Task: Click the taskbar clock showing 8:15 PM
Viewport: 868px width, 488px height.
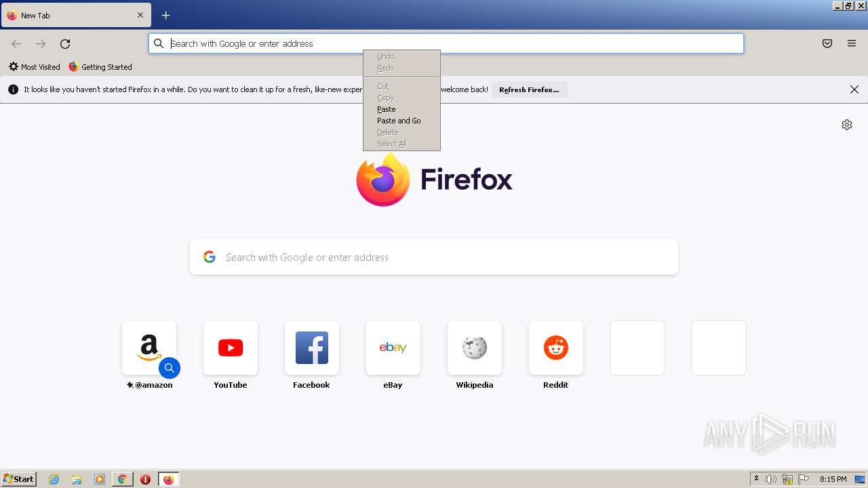Action: (833, 479)
